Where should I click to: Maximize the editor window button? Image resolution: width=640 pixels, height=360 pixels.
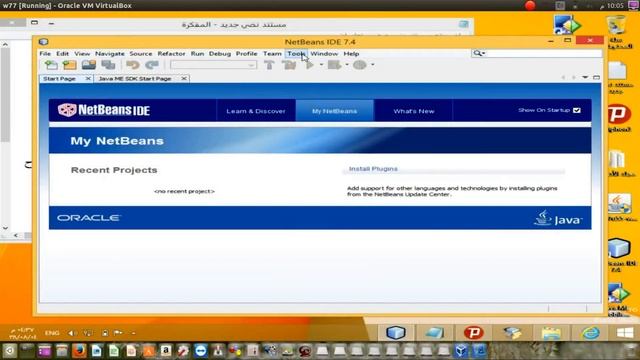(596, 78)
